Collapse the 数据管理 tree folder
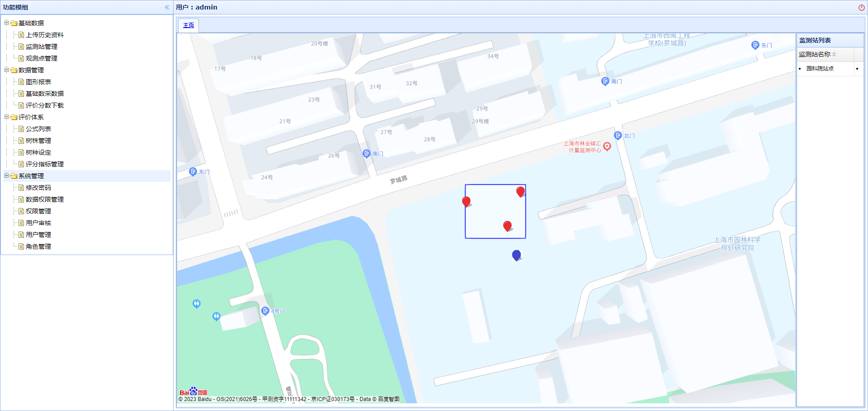Screen dimensions: 868x411 tap(7, 70)
